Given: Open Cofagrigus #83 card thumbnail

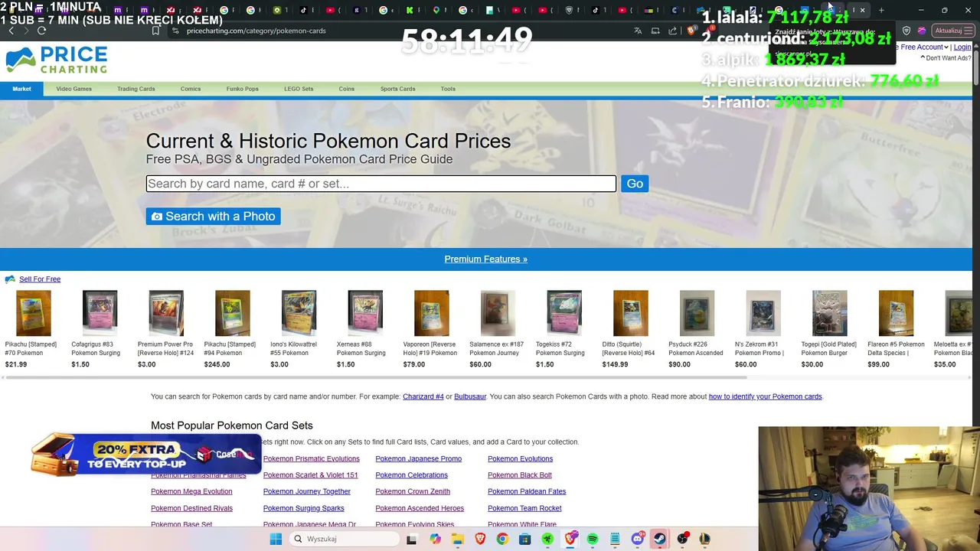Looking at the screenshot, I should click(x=100, y=313).
